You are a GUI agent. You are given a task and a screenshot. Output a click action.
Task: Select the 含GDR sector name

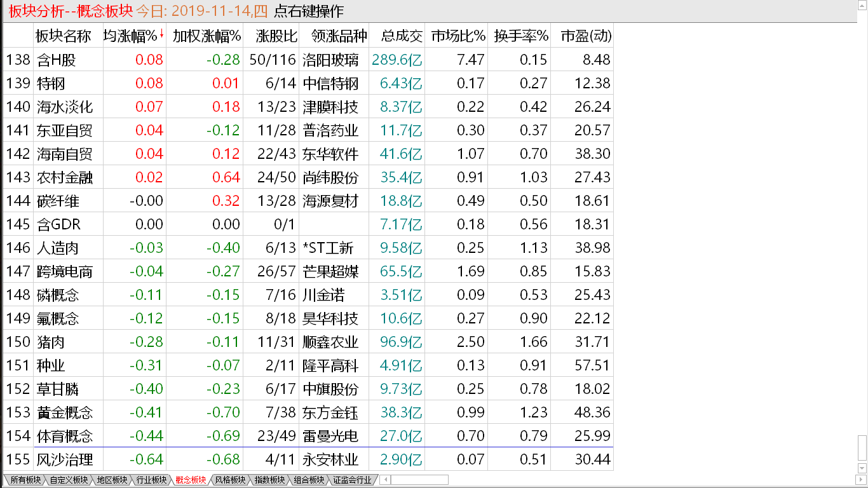(x=59, y=224)
